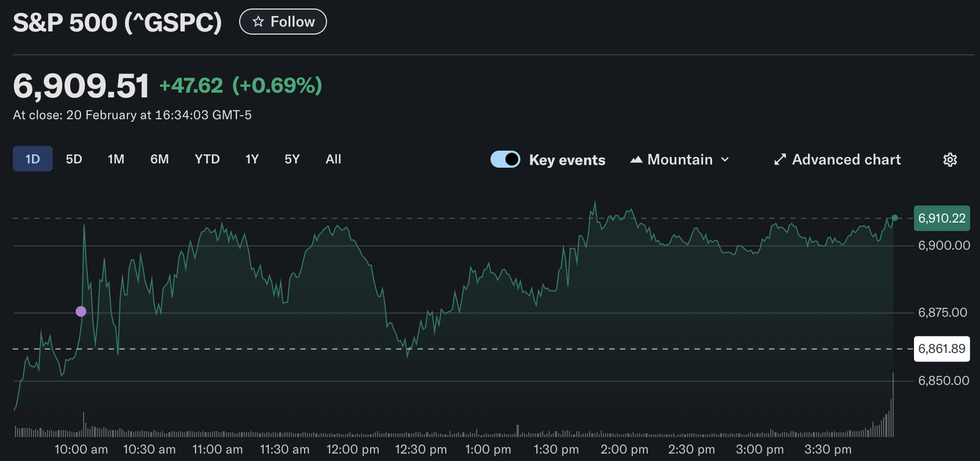Click the expand arrows icon for Advanced chart
The height and width of the screenshot is (461, 980).
(x=780, y=160)
